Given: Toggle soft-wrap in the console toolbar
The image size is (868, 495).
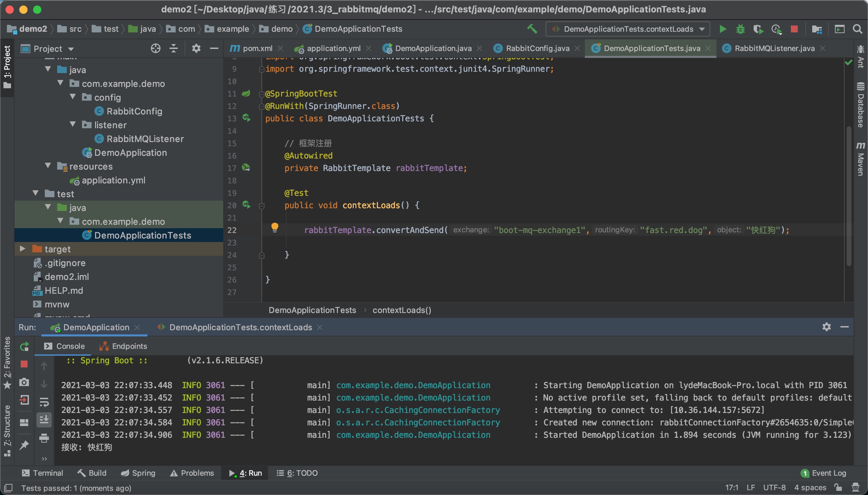Looking at the screenshot, I should 44,402.
